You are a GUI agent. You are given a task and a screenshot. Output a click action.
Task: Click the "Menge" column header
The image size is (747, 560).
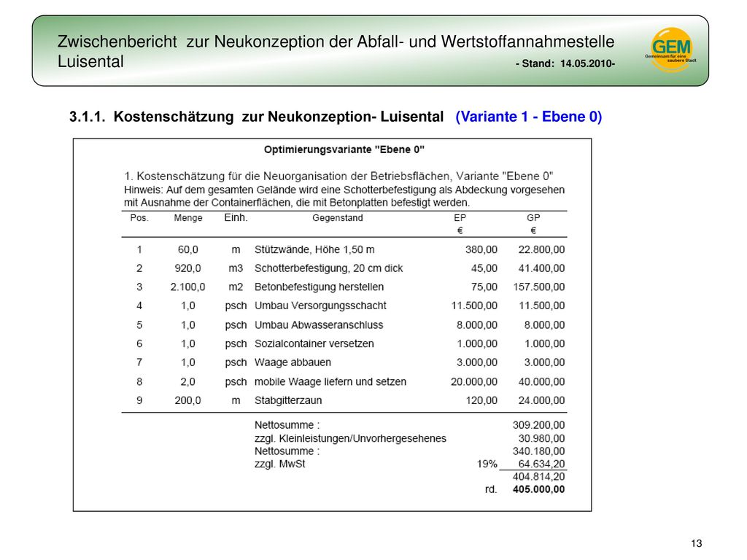tap(188, 218)
